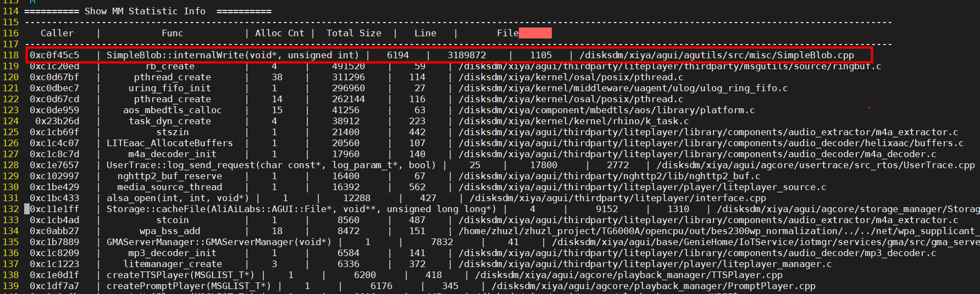The width and height of the screenshot is (980, 294).
Task: Click the 'Caller' column header text
Action: (x=57, y=33)
